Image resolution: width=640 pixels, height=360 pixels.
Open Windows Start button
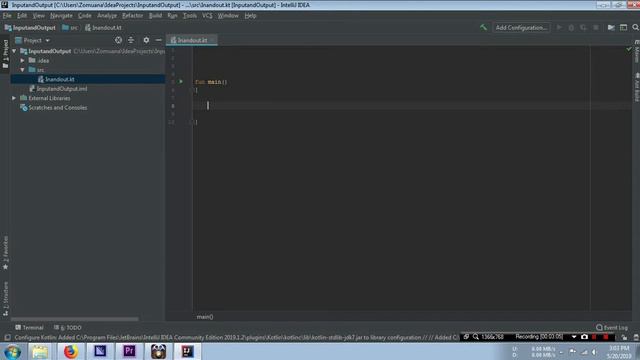pyautogui.click(x=13, y=351)
